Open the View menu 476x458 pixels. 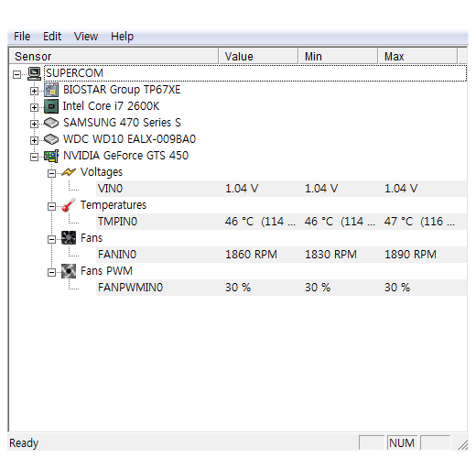(86, 37)
